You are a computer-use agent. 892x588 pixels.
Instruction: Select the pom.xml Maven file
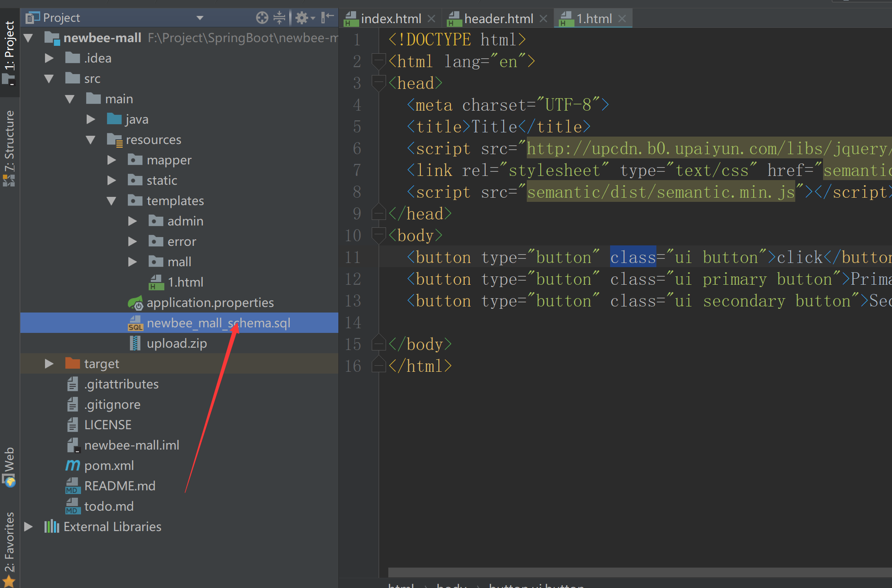(x=109, y=466)
